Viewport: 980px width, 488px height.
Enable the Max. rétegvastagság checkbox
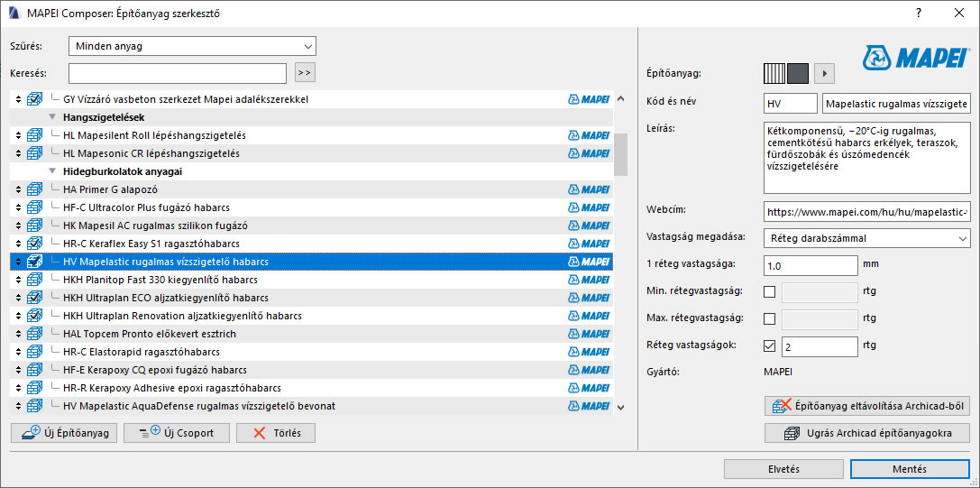point(769,318)
